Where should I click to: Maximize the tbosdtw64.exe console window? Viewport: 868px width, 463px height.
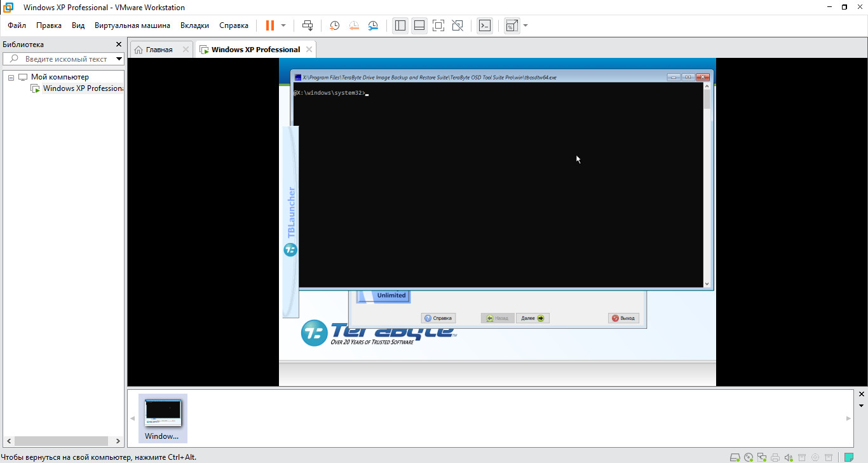(x=688, y=77)
